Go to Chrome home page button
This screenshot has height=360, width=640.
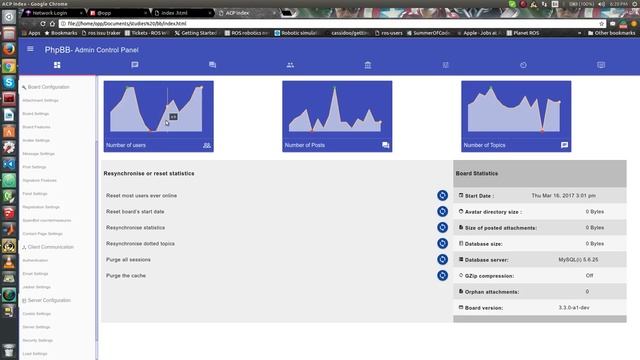[52, 24]
